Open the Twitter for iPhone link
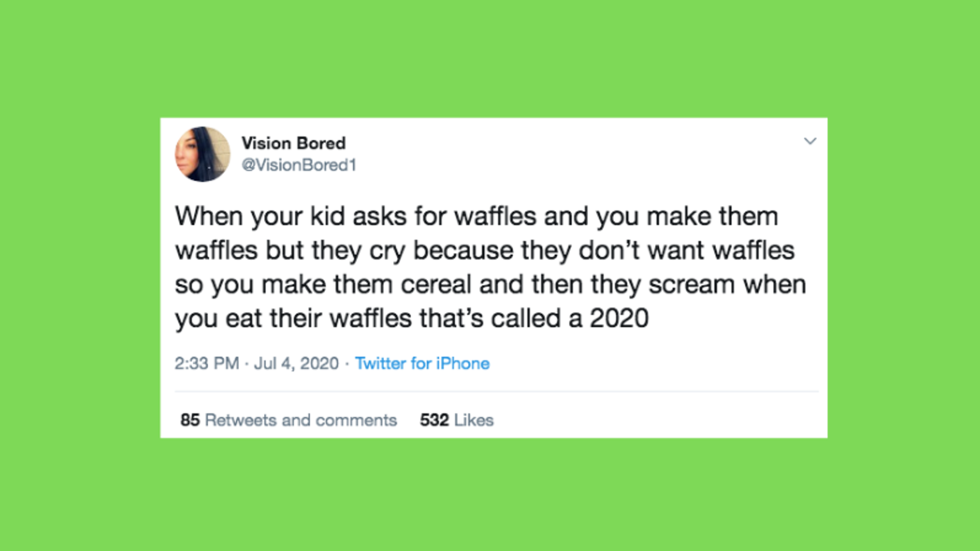Image resolution: width=980 pixels, height=551 pixels. point(422,363)
